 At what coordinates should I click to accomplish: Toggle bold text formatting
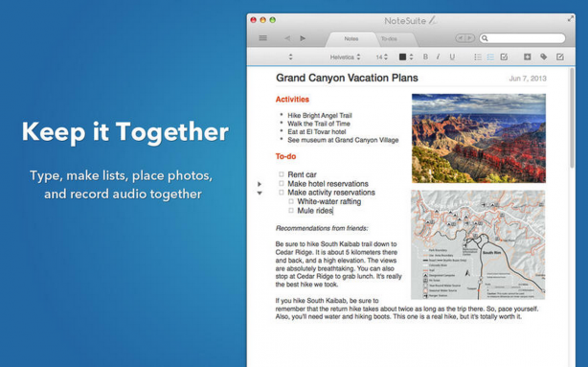click(x=425, y=57)
